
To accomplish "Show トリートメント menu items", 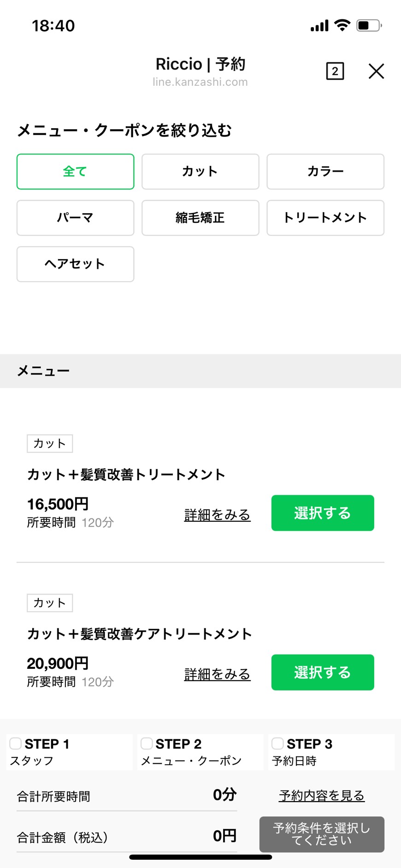I will click(x=325, y=218).
